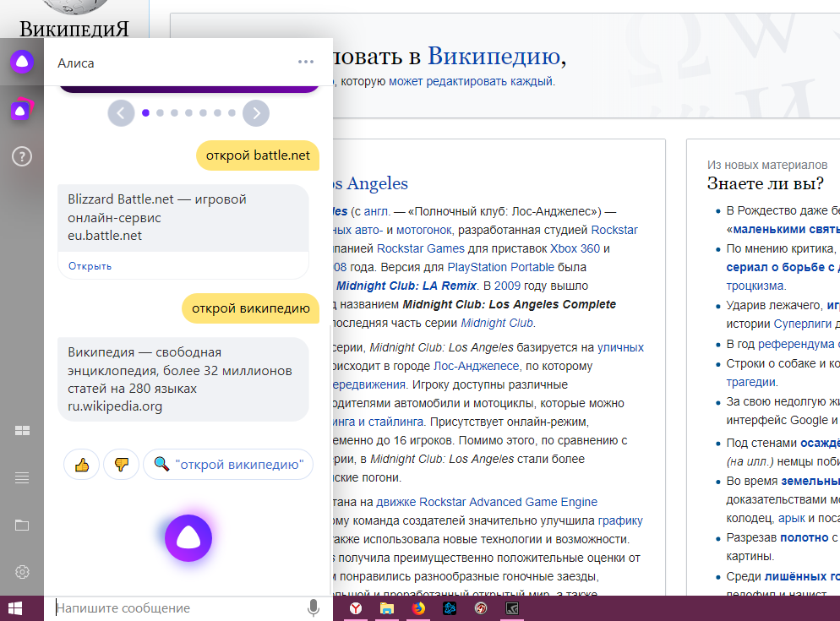This screenshot has width=840, height=621.
Task: Open the apps grid icon in Alice sidebar
Action: tap(22, 430)
